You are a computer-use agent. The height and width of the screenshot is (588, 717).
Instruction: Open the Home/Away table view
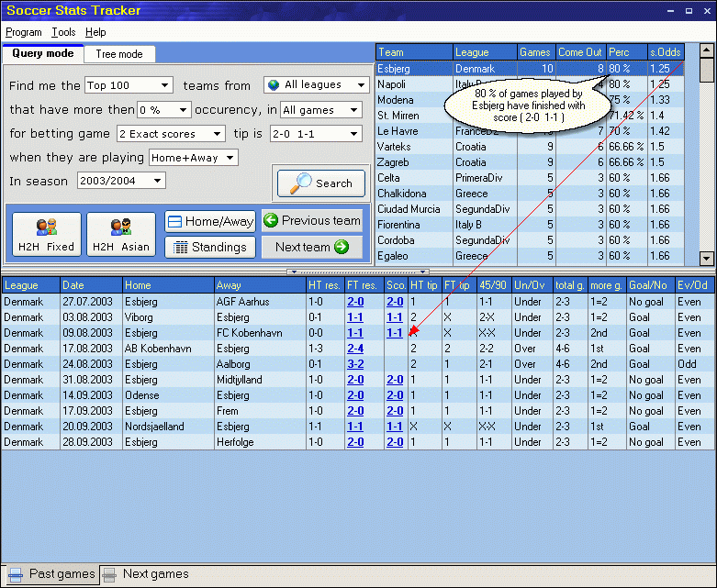pos(209,221)
